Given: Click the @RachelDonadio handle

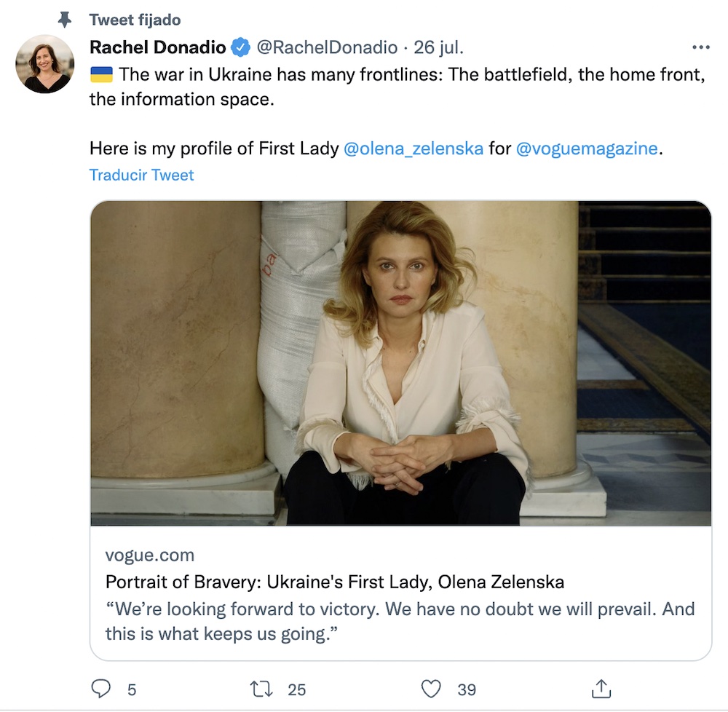Looking at the screenshot, I should click(x=328, y=48).
